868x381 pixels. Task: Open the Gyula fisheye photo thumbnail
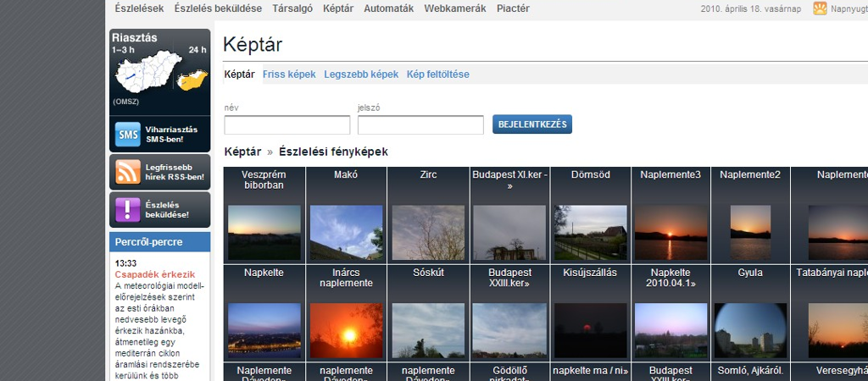click(750, 330)
